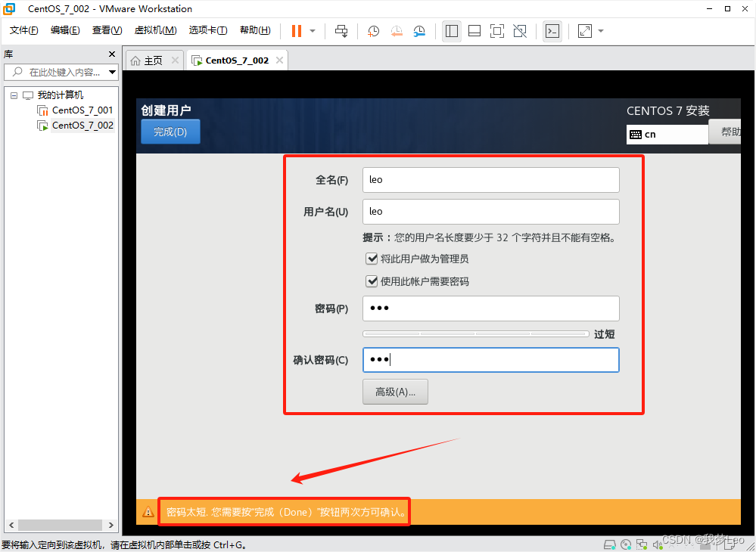Select CentOS_7_001 in the library tree

[x=82, y=110]
